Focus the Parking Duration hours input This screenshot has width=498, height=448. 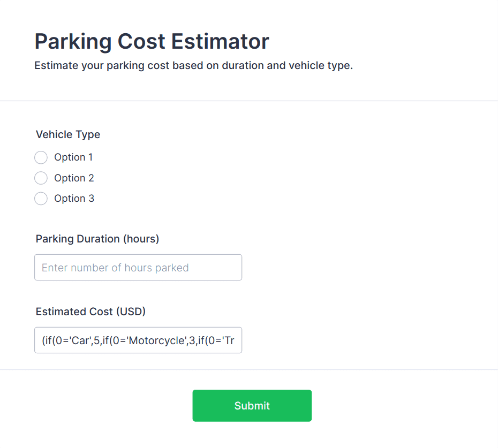pos(138,268)
